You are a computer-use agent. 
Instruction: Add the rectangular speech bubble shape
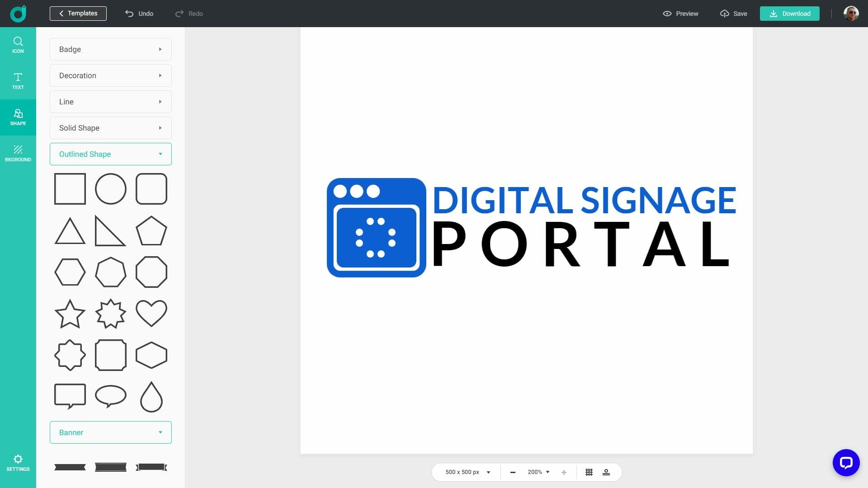70,396
